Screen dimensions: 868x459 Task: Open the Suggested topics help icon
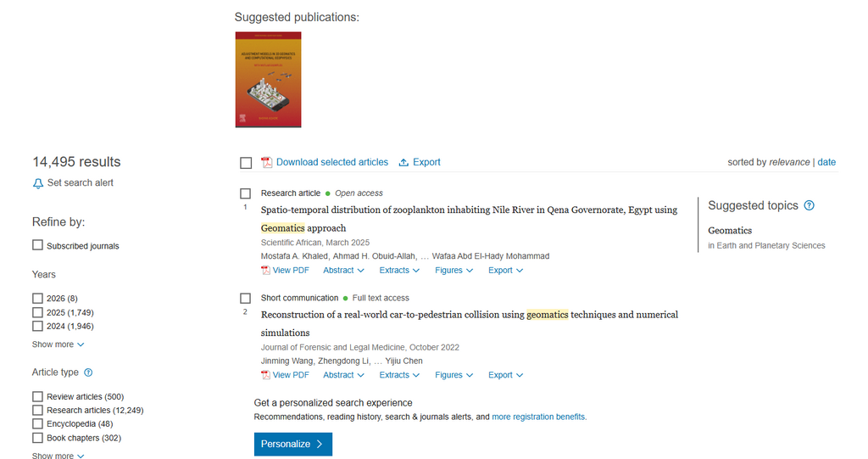click(810, 205)
